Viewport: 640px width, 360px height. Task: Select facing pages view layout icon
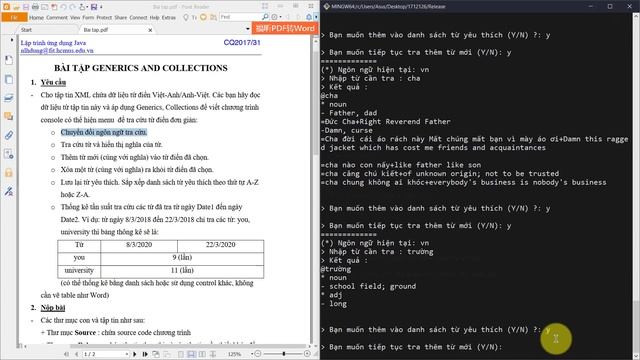tap(202, 354)
